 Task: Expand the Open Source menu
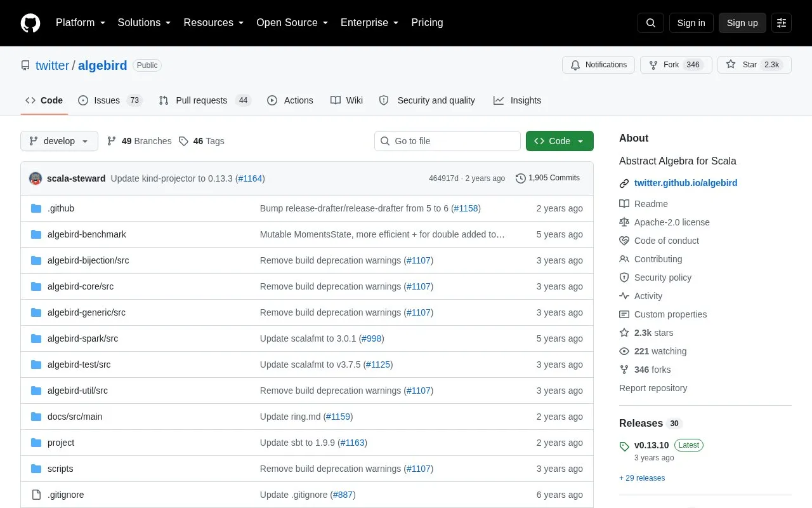coord(292,23)
